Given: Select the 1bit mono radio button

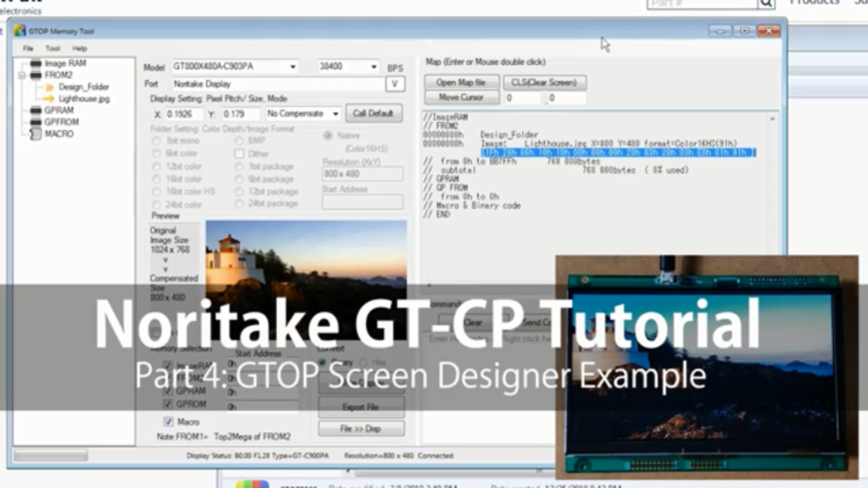Looking at the screenshot, I should [157, 141].
